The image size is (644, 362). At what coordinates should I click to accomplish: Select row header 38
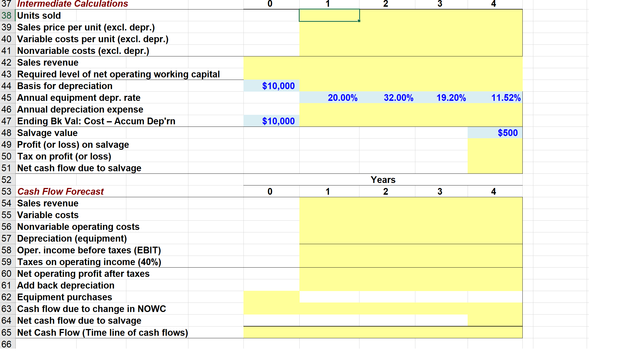7,16
